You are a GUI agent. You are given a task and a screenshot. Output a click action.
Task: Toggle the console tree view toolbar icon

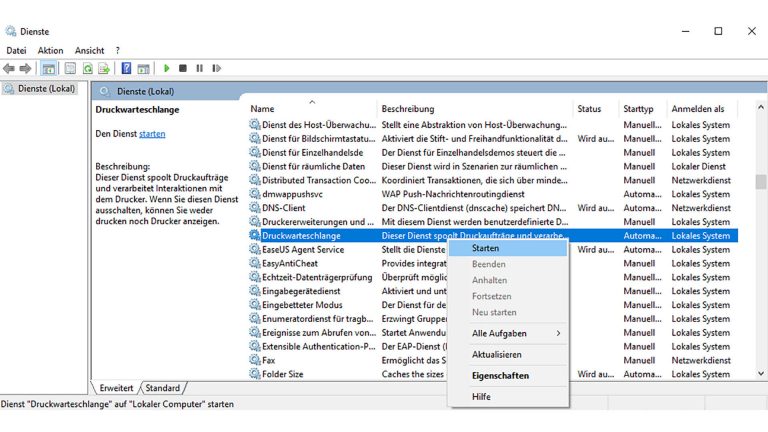(48, 68)
